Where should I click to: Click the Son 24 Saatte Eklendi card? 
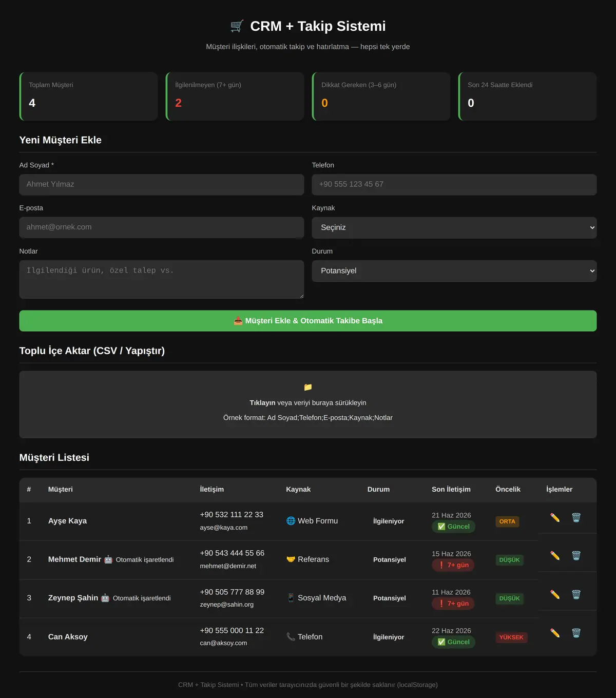click(x=528, y=96)
